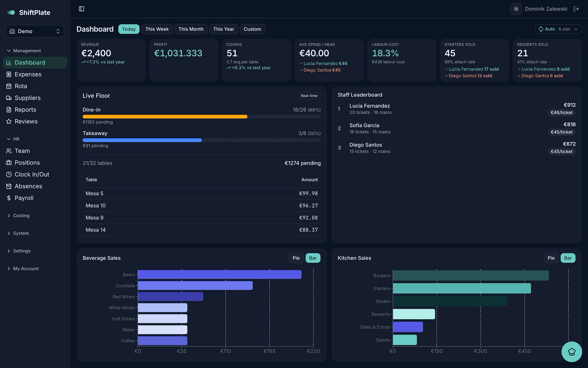The height and width of the screenshot is (368, 588).
Task: Click the Team people icon
Action: [x=9, y=151]
